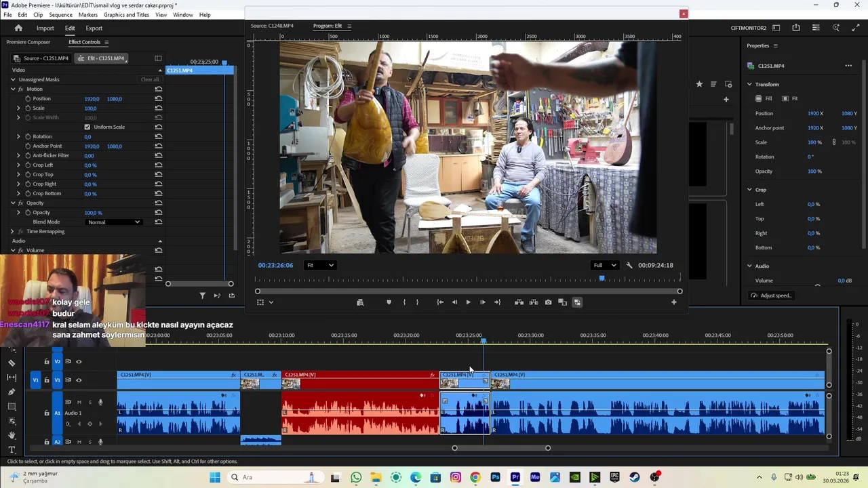Viewport: 868px width, 488px height.
Task: Open Premiere Pro from the taskbar
Action: (x=515, y=477)
